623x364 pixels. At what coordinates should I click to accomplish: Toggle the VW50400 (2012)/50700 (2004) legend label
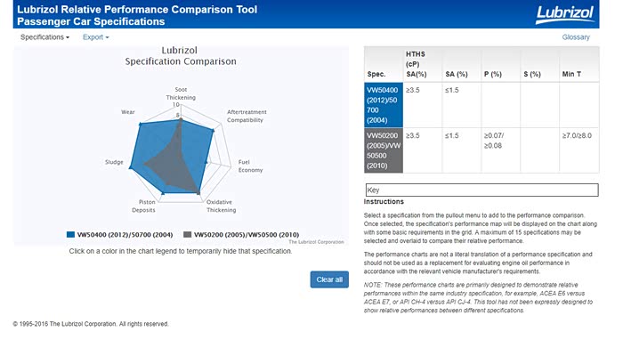pos(125,234)
